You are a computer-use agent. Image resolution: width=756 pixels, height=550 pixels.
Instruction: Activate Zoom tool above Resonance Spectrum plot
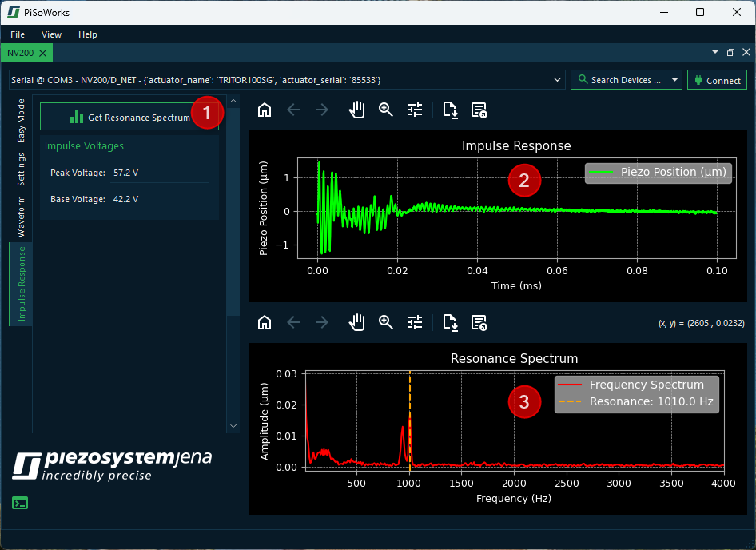coord(386,322)
